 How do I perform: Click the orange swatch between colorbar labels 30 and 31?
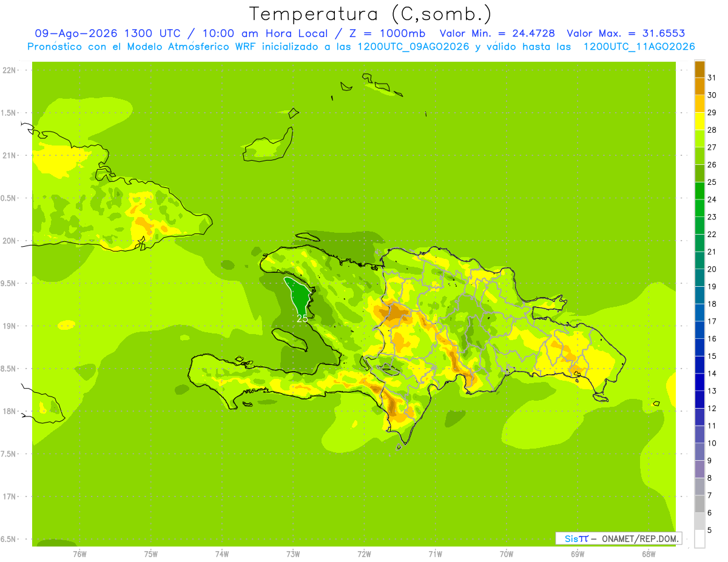tap(700, 86)
